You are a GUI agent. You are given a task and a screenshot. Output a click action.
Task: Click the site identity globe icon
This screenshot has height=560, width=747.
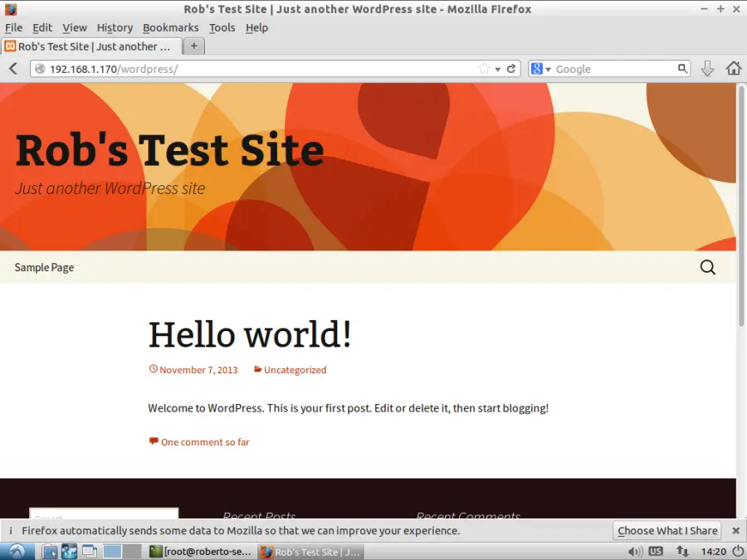tap(40, 69)
